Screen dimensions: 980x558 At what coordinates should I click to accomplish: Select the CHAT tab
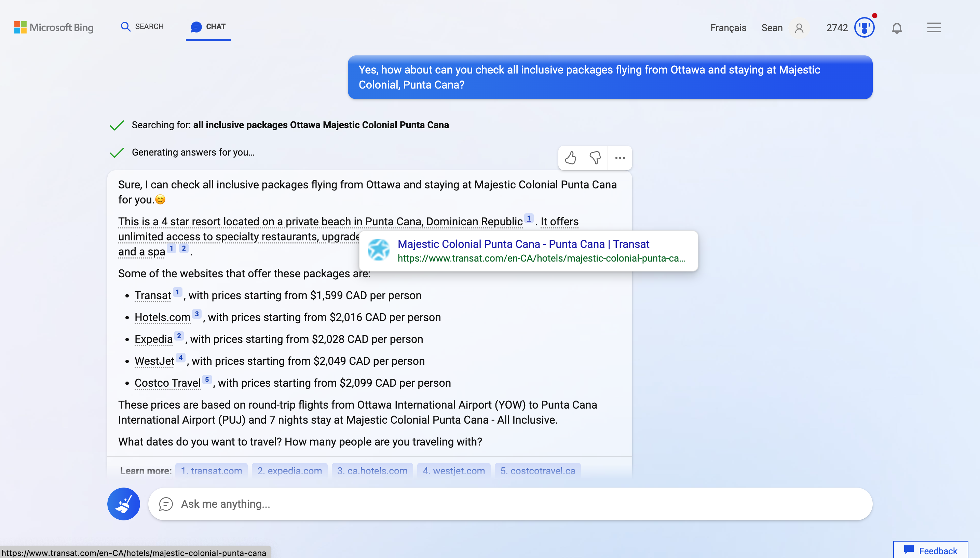(208, 26)
